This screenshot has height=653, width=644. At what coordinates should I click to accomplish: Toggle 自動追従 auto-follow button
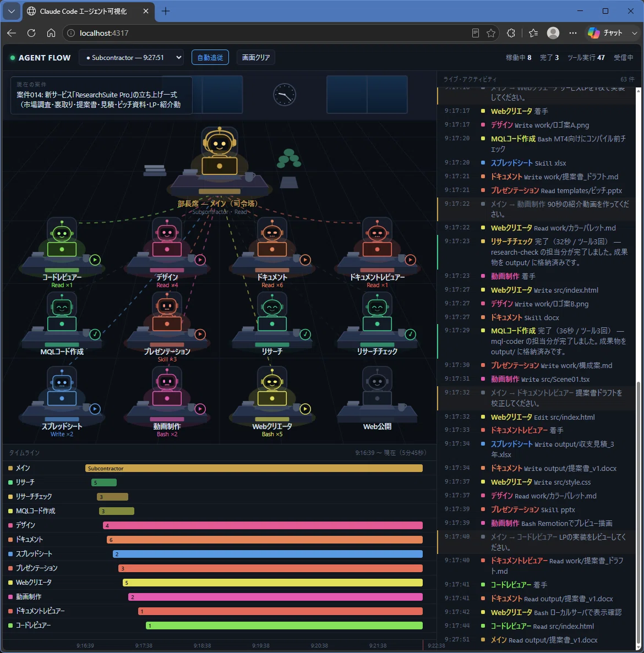(210, 57)
